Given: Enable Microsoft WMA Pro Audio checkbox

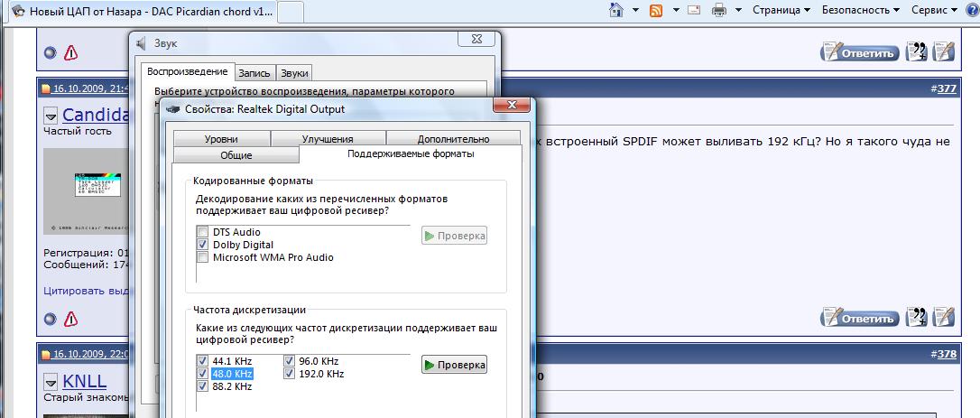Looking at the screenshot, I should tap(202, 257).
